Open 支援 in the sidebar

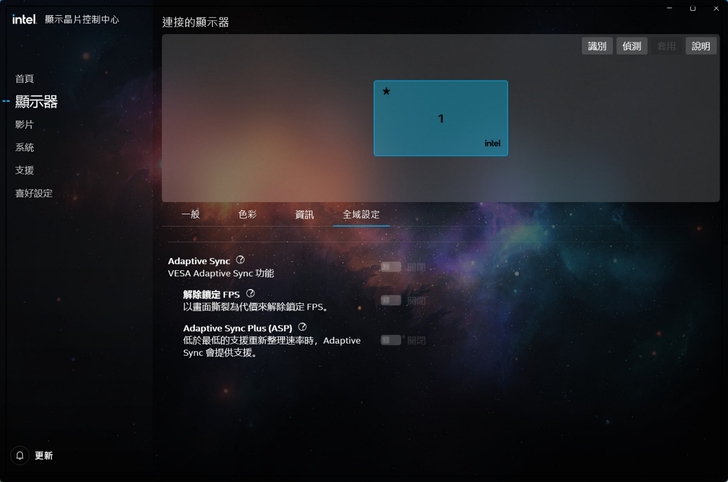pyautogui.click(x=25, y=170)
